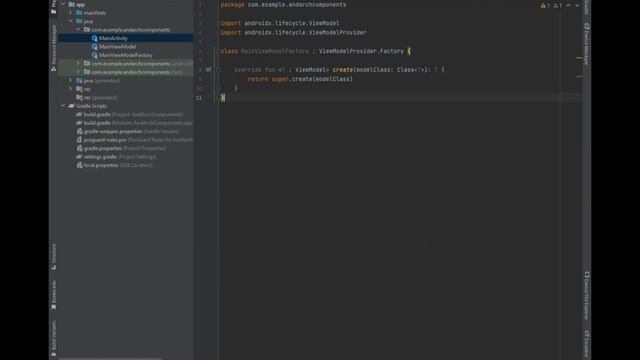This screenshot has height=360, width=640.
Task: Expand the manifests folder
Action: (71, 13)
